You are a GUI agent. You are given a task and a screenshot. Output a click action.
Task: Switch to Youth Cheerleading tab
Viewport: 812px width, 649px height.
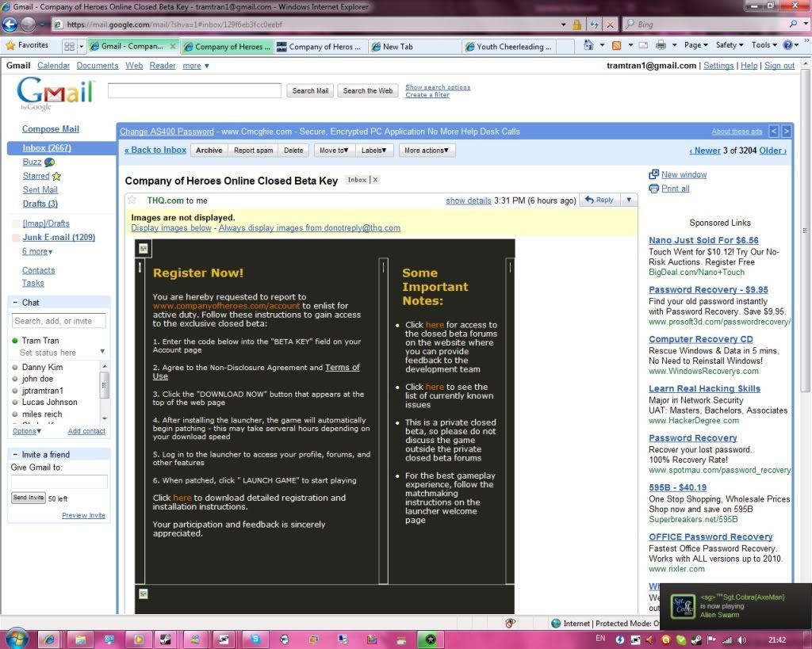(508, 47)
